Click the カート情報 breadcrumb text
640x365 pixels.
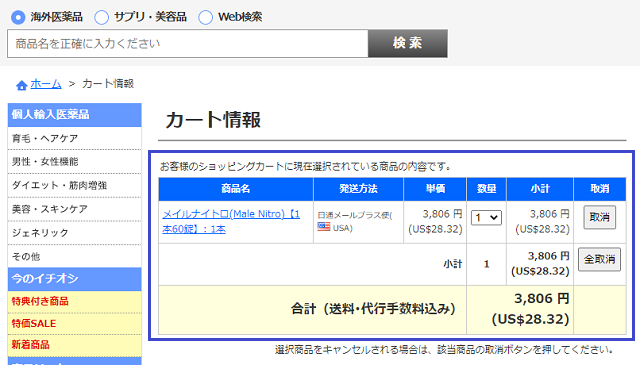point(108,84)
